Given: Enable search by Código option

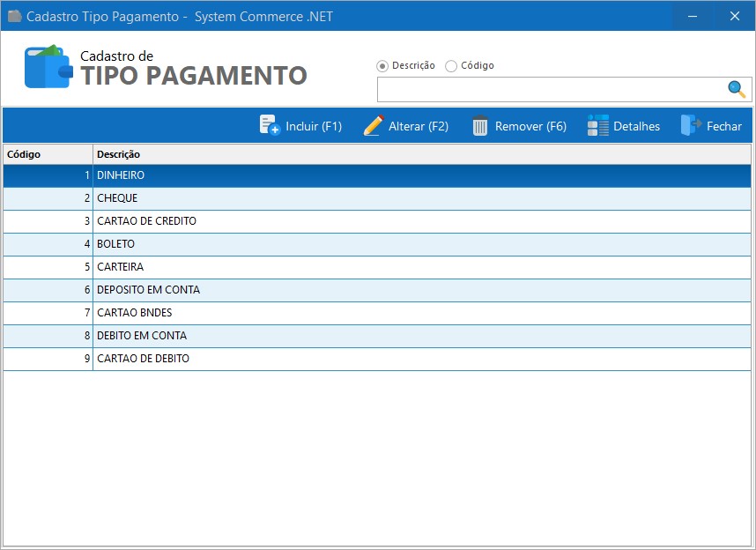Looking at the screenshot, I should coord(450,65).
